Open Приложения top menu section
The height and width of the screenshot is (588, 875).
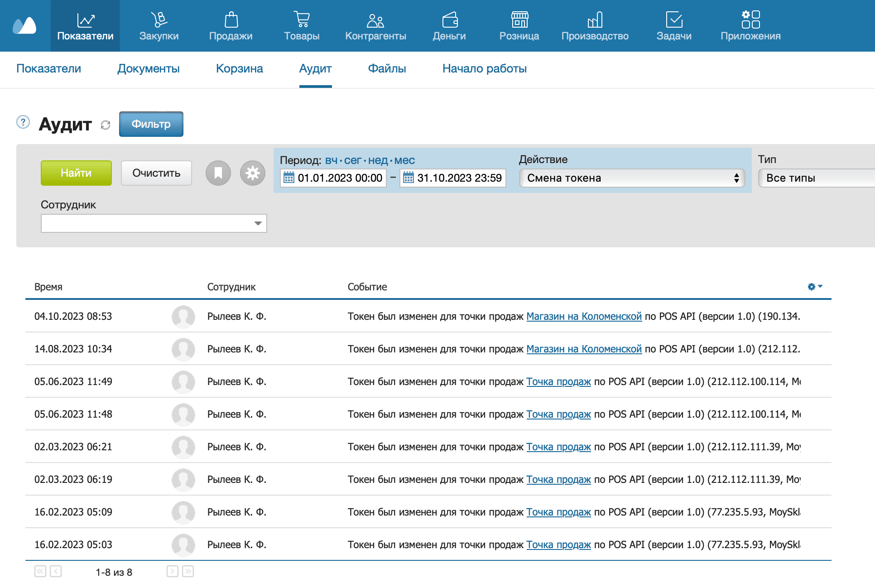tap(750, 26)
